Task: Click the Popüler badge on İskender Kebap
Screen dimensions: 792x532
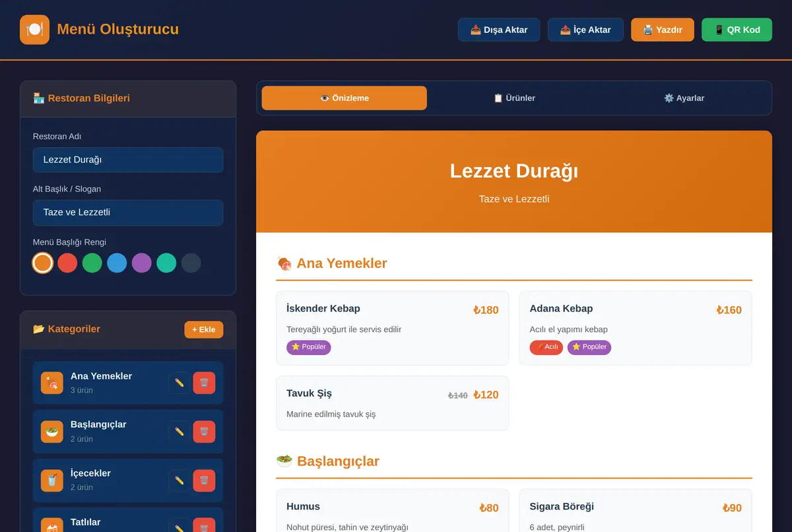Action: coord(309,347)
